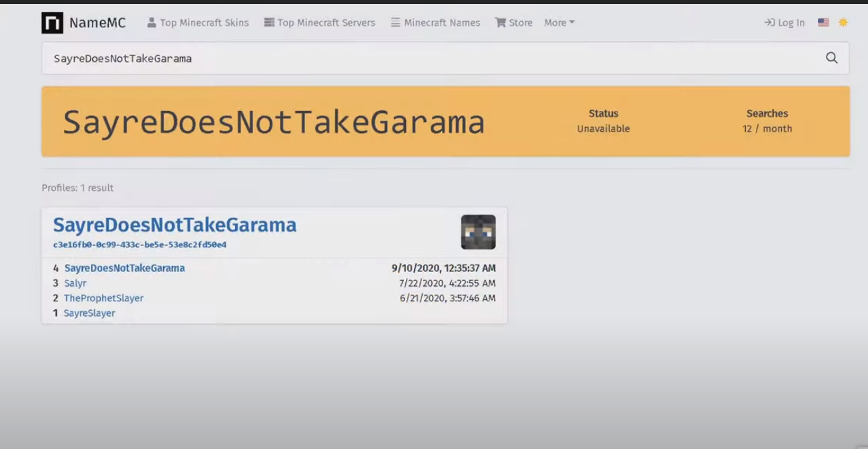This screenshot has width=868, height=449.
Task: Click the large orange banner name text
Action: tap(274, 123)
